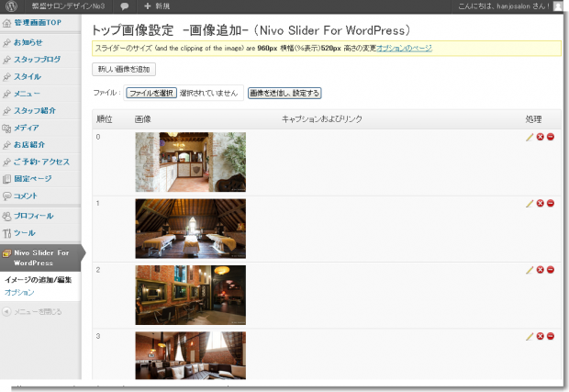569x392 pixels.
Task: Click the 新しい画像を追加 button
Action: (125, 69)
